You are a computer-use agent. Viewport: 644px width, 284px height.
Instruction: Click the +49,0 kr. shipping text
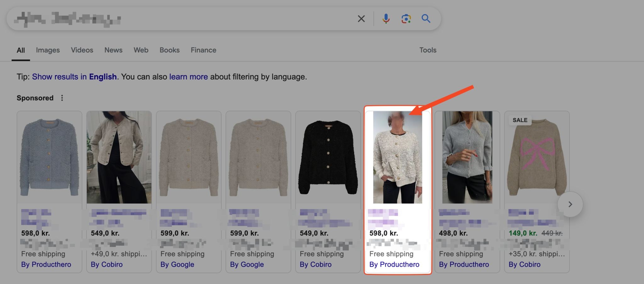(119, 254)
